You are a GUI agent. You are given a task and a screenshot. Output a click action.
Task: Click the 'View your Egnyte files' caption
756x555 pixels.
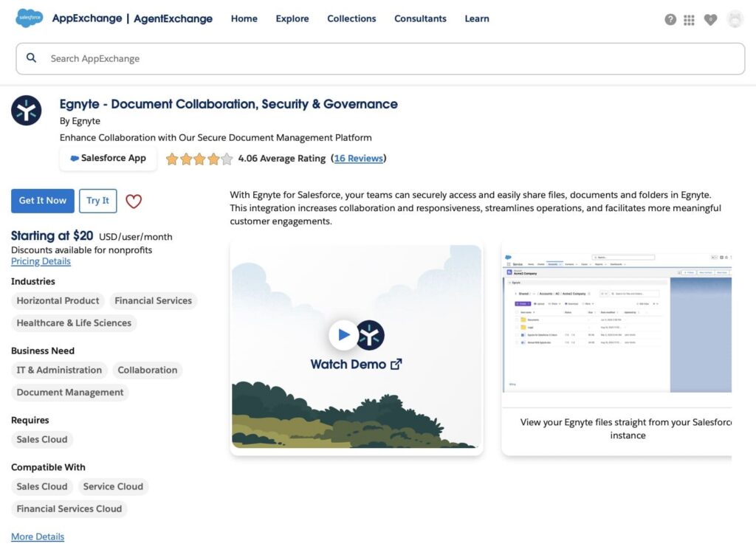pos(626,429)
